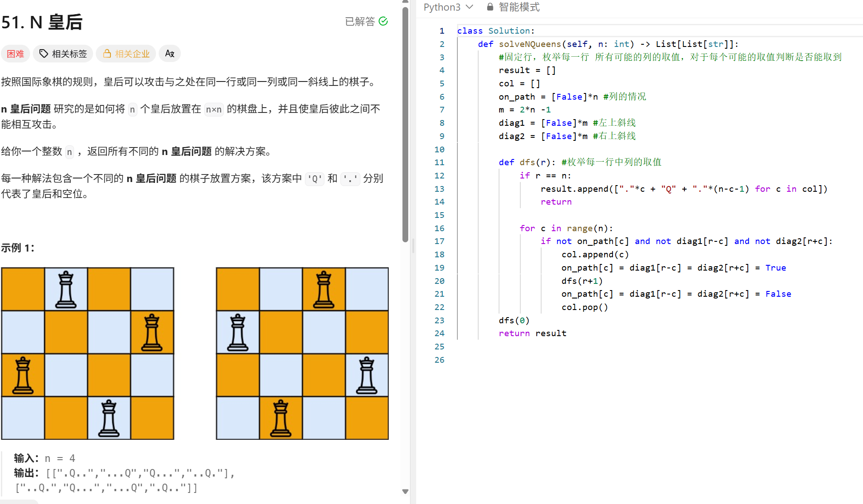Click the lock icon next to 相关企业
The height and width of the screenshot is (504, 863).
107,53
